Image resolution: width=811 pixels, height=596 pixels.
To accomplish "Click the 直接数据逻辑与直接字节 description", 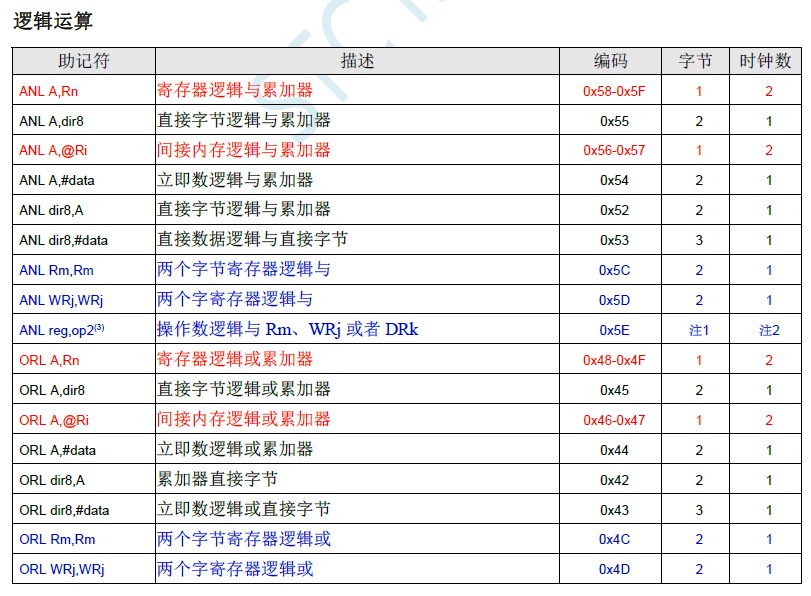I will [252, 239].
